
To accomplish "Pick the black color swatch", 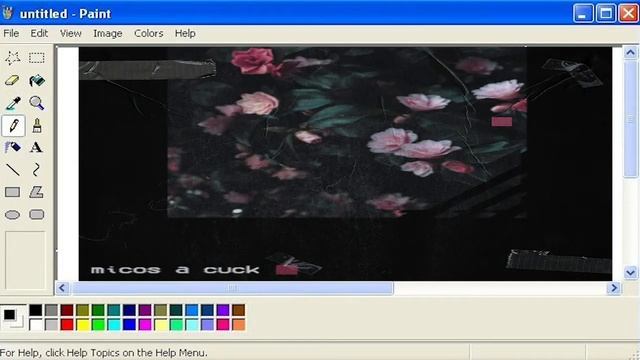I will coord(36,310).
